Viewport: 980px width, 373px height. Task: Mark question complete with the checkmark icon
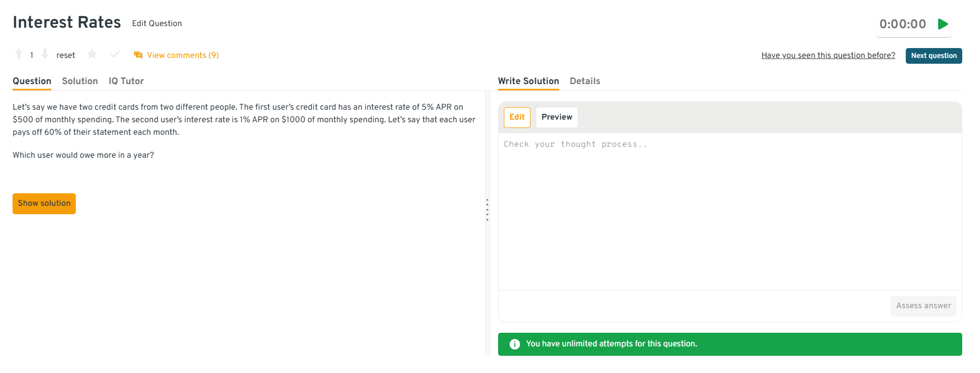[x=115, y=54]
